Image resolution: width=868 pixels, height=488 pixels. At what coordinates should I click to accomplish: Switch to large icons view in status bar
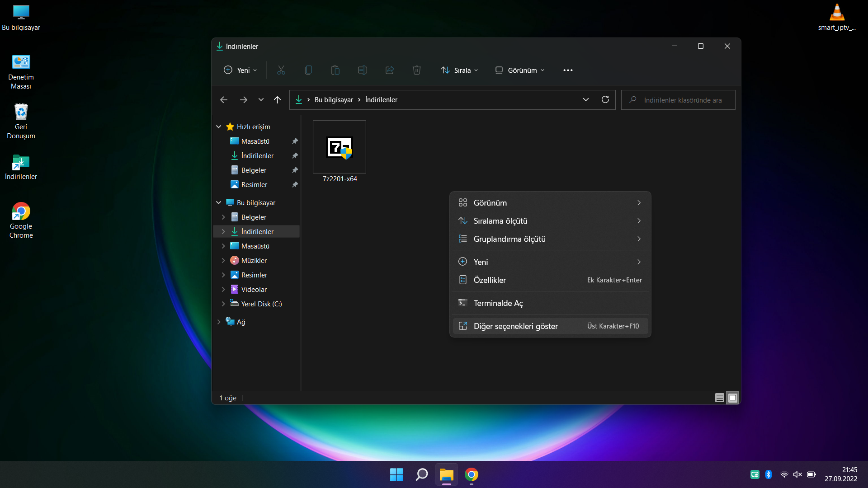click(733, 398)
